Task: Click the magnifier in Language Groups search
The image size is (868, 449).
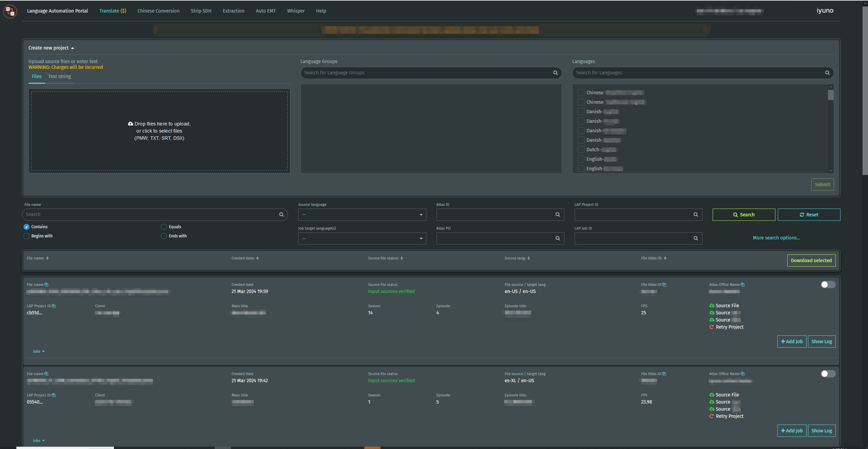Action: (x=555, y=73)
